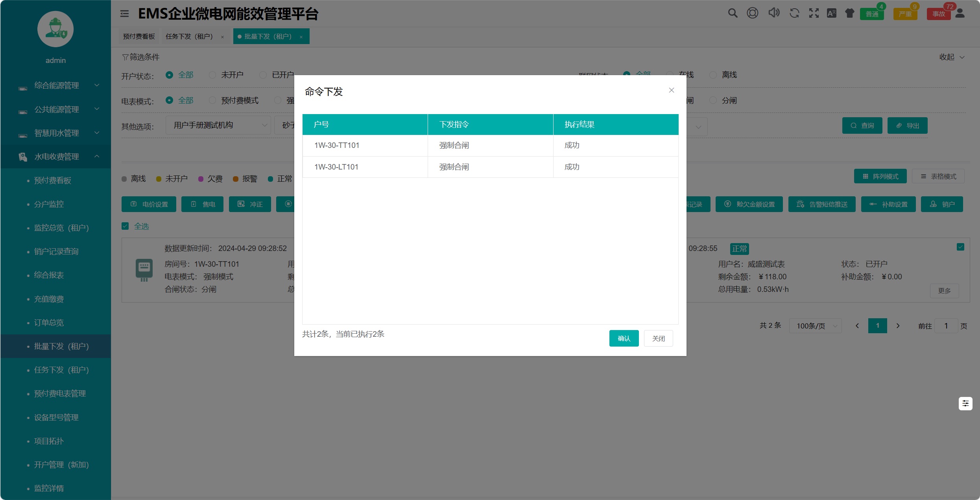Viewport: 980px width, 500px height.
Task: Open the 100条/页 page size dropdown
Action: click(815, 326)
